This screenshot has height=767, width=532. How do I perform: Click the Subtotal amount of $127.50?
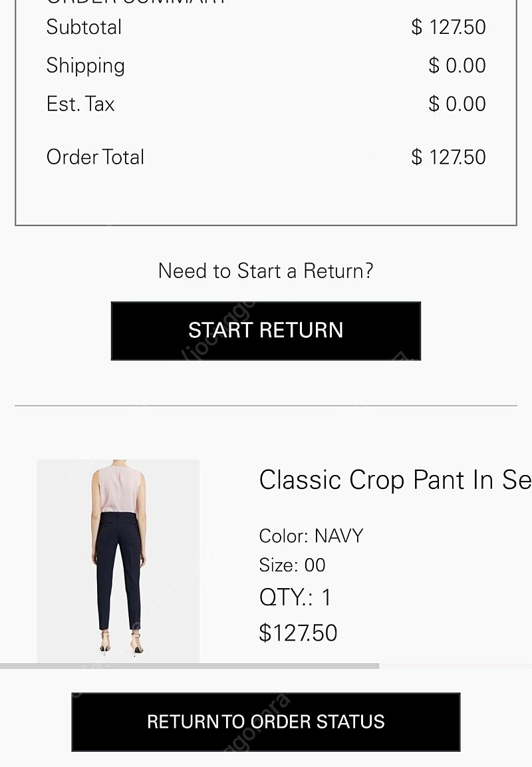coord(448,27)
